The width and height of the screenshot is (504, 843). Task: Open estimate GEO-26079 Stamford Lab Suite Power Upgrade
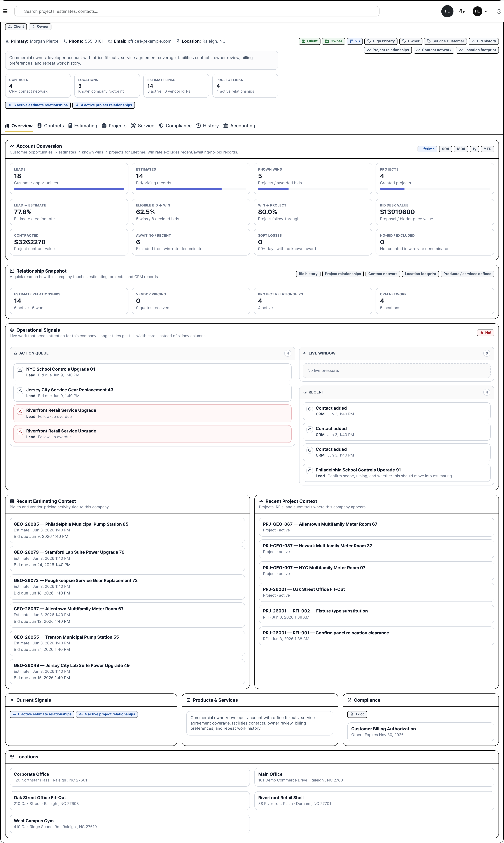click(127, 559)
